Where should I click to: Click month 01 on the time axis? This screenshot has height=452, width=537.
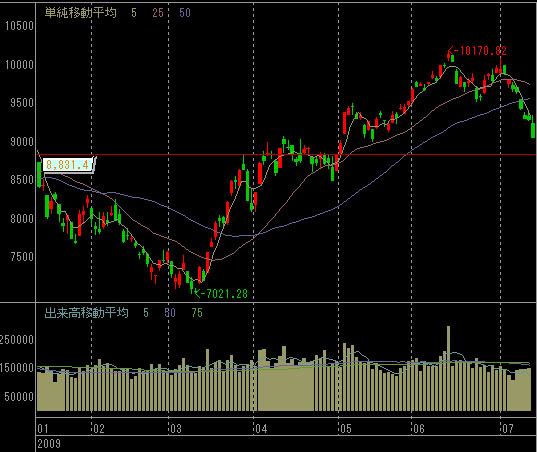43,428
